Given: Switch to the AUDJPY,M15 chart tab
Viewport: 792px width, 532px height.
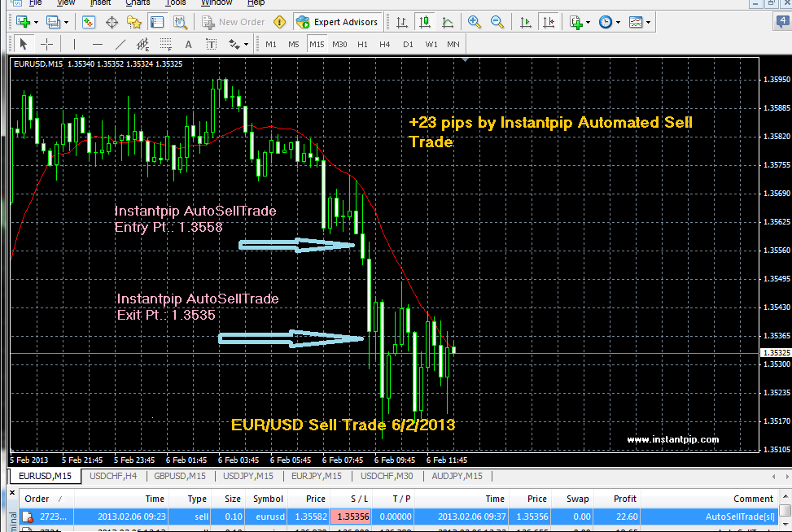Looking at the screenshot, I should 457,476.
